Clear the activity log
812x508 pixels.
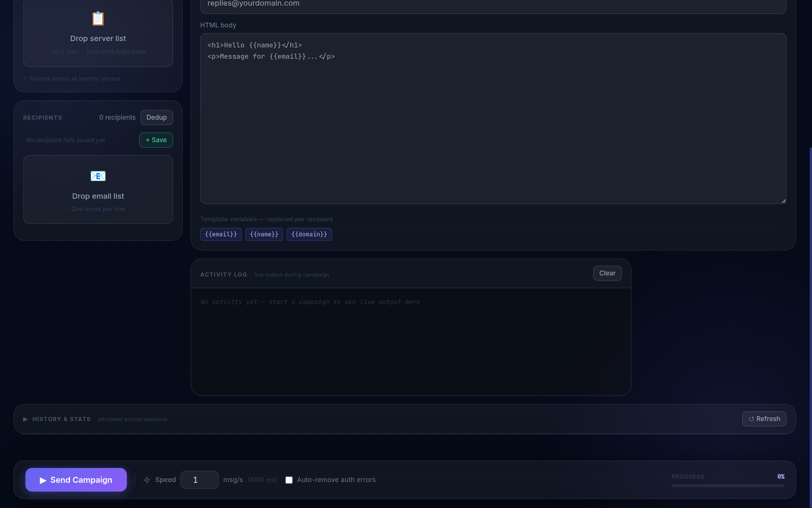[607, 273]
